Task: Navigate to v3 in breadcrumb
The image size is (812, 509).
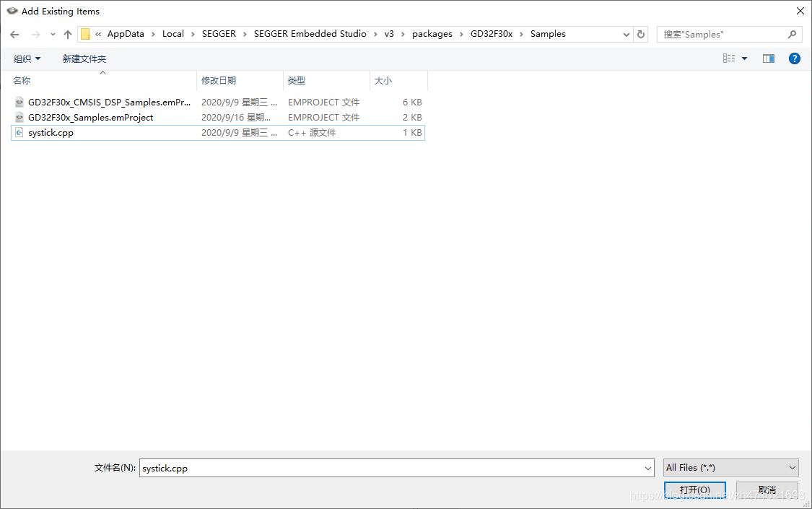Action: point(389,34)
